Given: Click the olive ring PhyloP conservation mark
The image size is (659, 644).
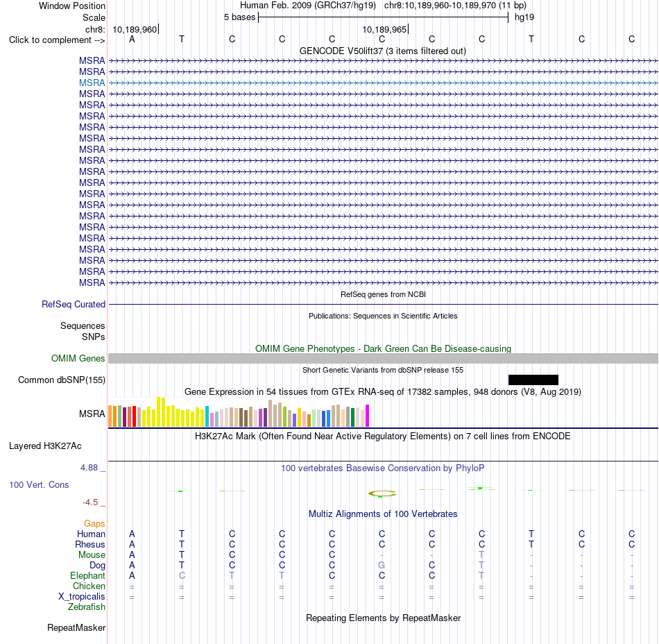Looking at the screenshot, I should point(382,493).
